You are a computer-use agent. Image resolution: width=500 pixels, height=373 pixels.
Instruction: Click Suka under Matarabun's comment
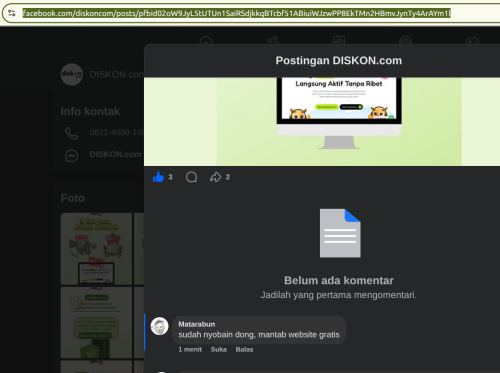point(219,349)
